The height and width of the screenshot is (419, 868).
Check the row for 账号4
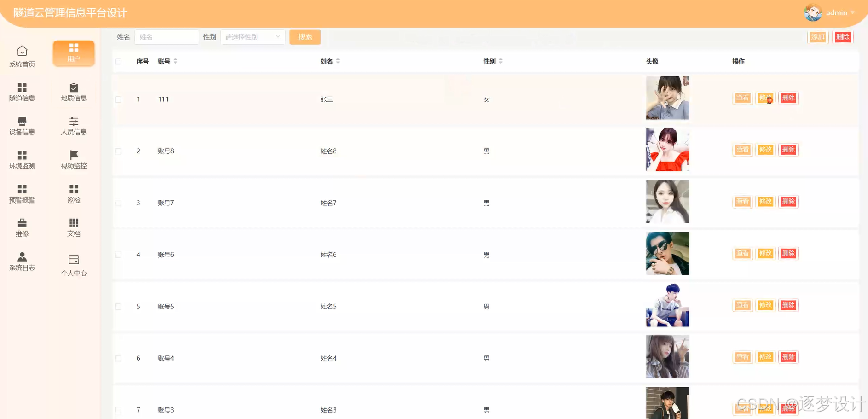coord(118,358)
